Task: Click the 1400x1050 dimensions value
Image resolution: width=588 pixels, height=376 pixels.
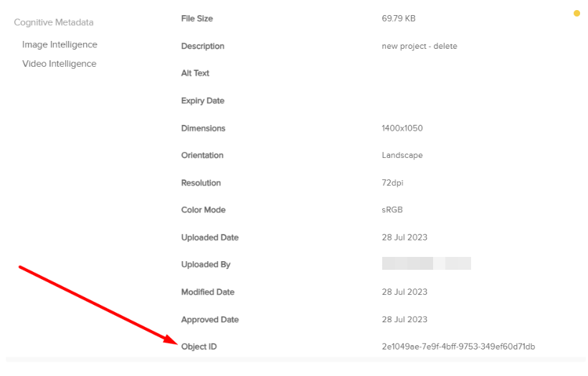Action: tap(402, 128)
